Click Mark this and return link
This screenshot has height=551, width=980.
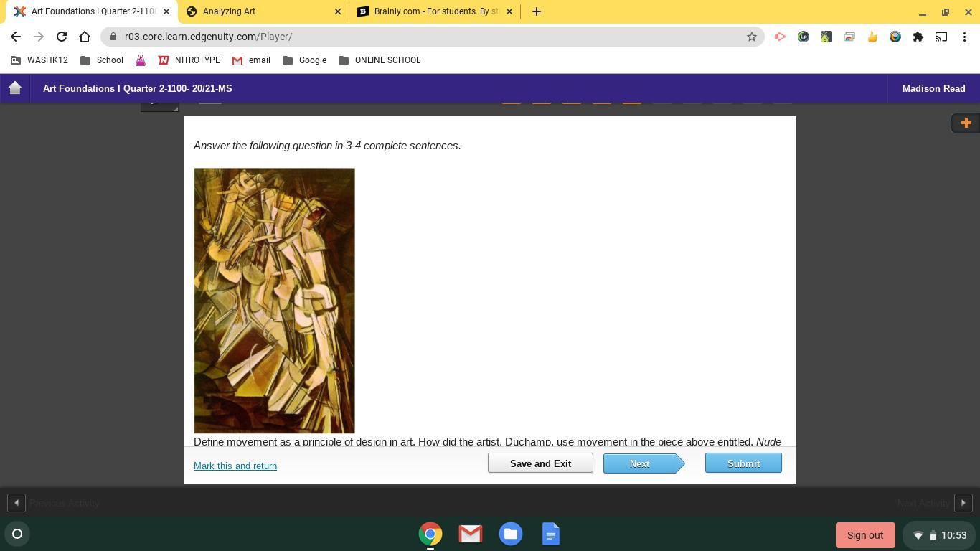click(x=235, y=466)
